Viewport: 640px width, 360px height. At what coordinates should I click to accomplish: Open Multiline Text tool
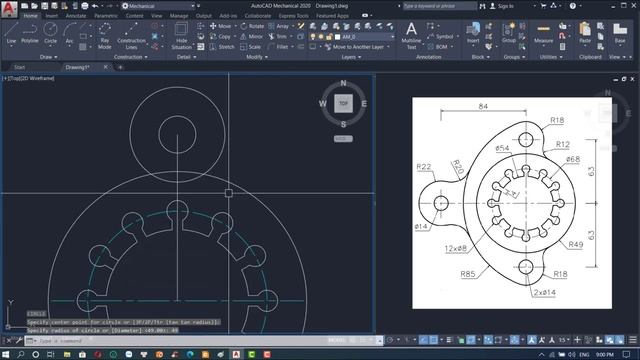[411, 35]
